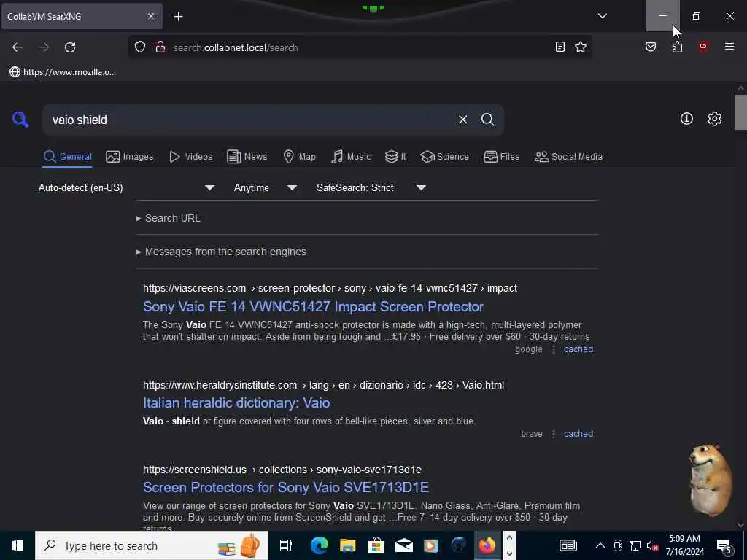This screenshot has width=747, height=560.
Task: Open Screen Protectors for Sony Vaio SVE1713D1E
Action: coord(286,488)
